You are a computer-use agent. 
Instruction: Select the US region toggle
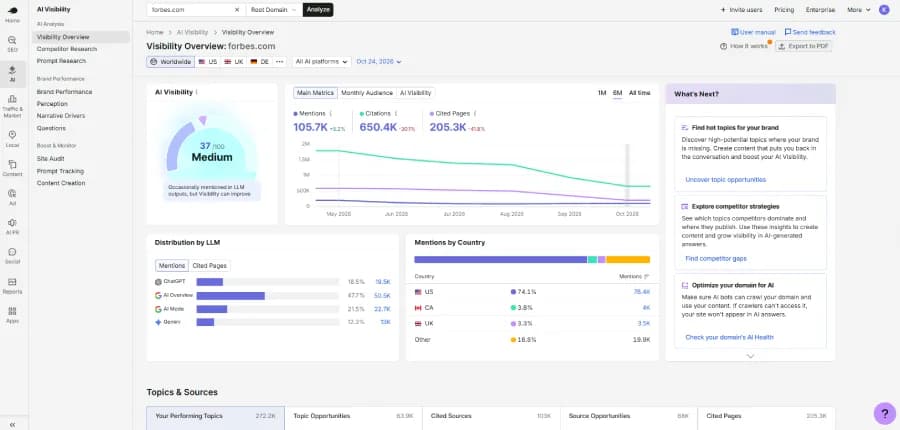click(x=208, y=61)
